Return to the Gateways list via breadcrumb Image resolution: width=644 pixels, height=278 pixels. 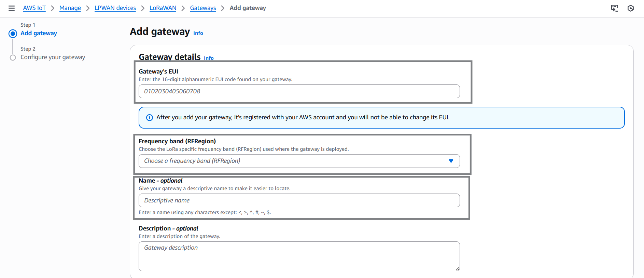(x=203, y=8)
